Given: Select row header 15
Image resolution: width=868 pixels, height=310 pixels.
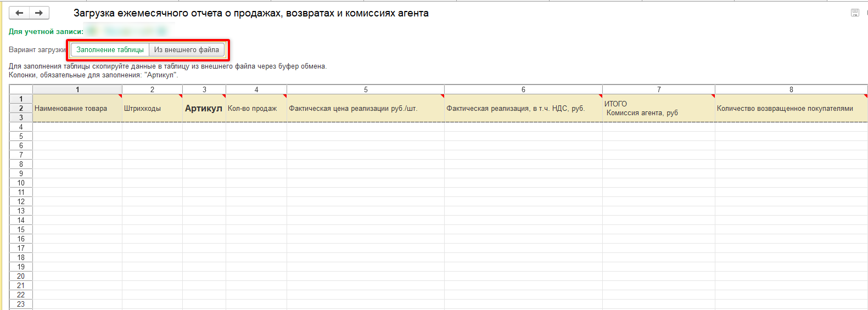Looking at the screenshot, I should point(21,229).
